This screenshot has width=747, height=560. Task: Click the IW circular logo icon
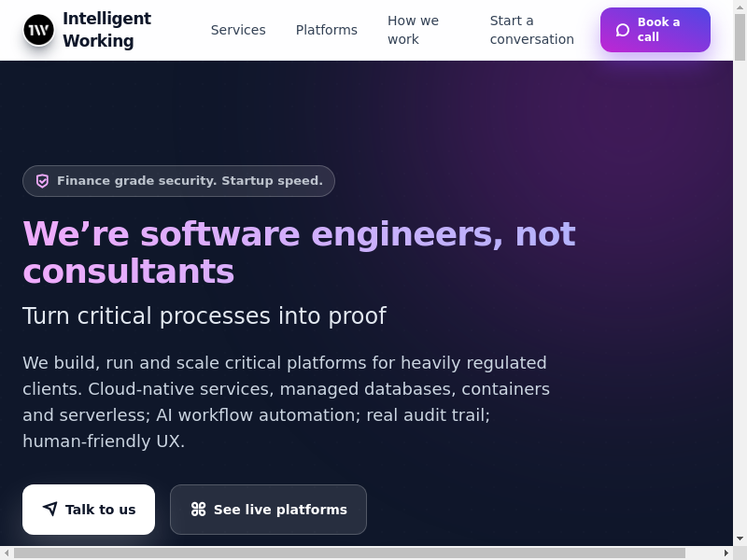(x=39, y=30)
